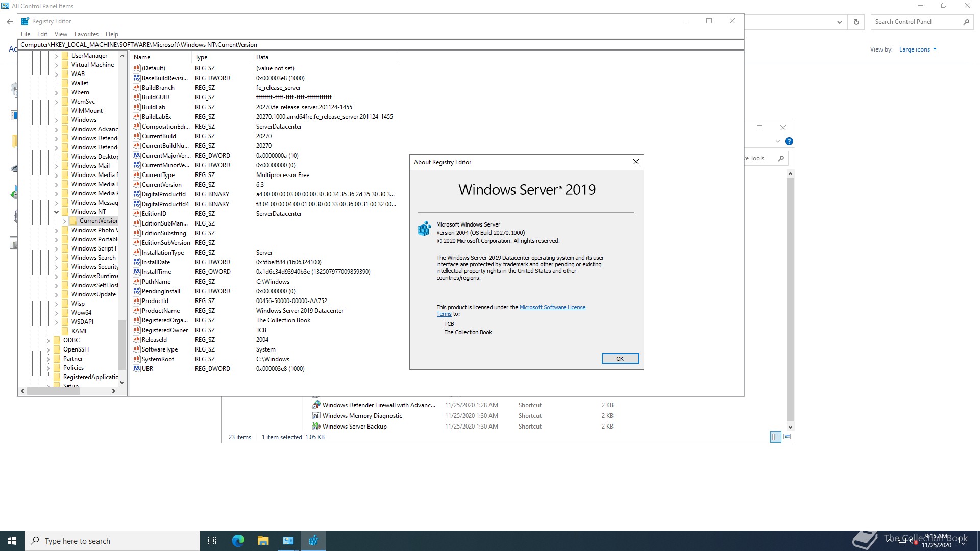Switch to Registry Editor taskbar icon

pyautogui.click(x=313, y=541)
